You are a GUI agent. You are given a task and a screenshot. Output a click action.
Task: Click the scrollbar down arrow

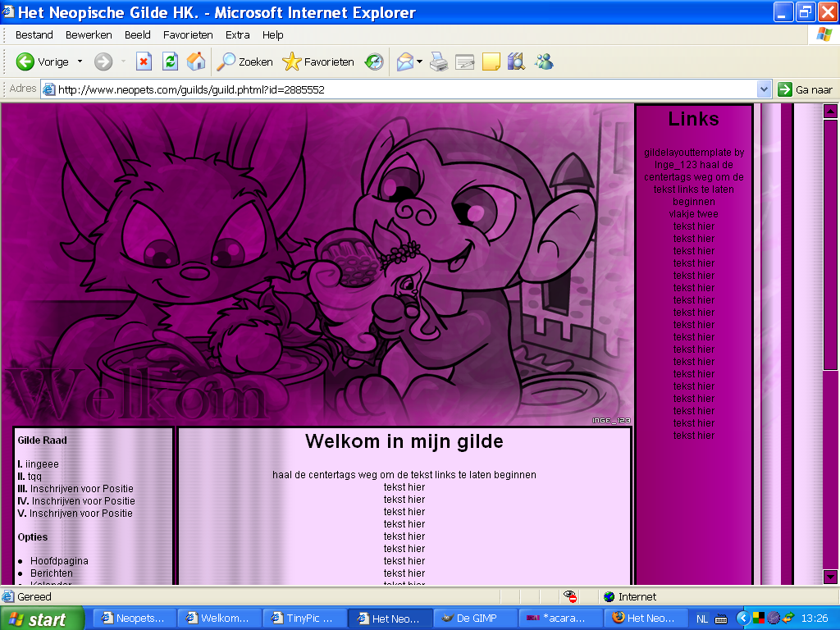(x=830, y=577)
